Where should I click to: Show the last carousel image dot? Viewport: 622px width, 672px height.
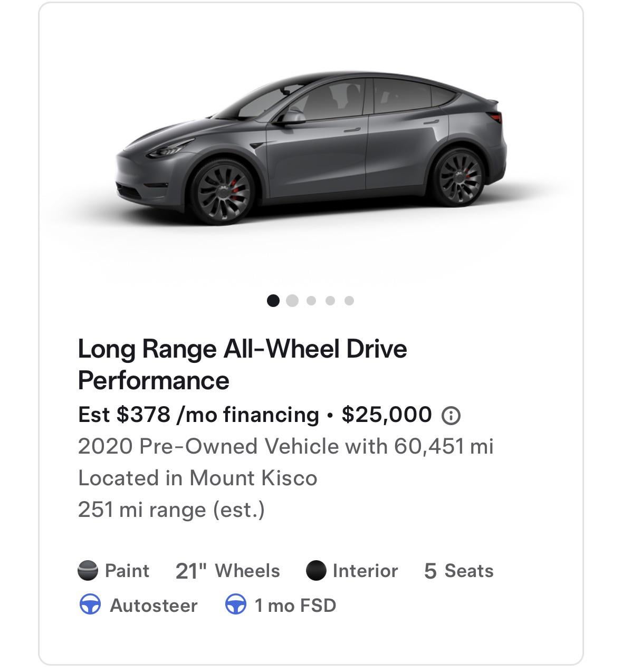pyautogui.click(x=349, y=301)
